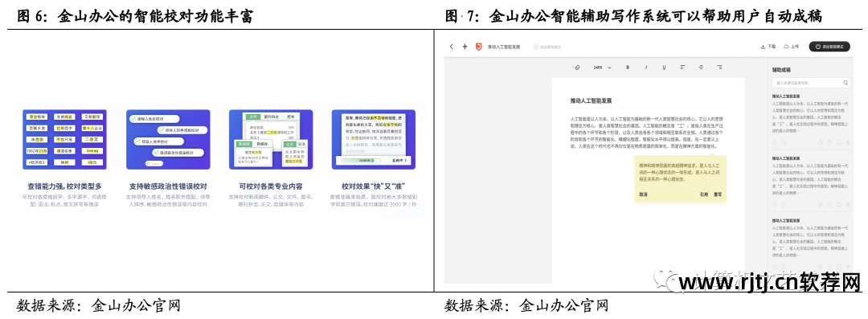868x319 pixels.
Task: Center align text in editor toolbar
Action: [x=701, y=67]
